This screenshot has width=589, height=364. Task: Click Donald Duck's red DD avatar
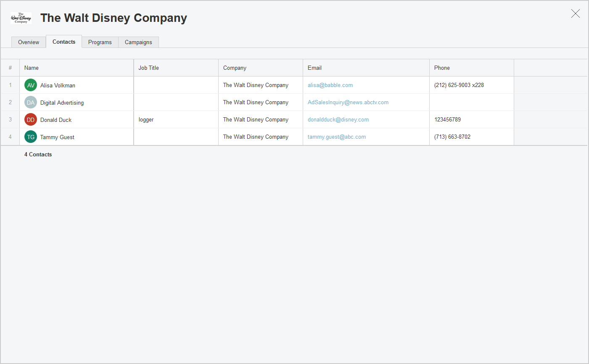31,120
